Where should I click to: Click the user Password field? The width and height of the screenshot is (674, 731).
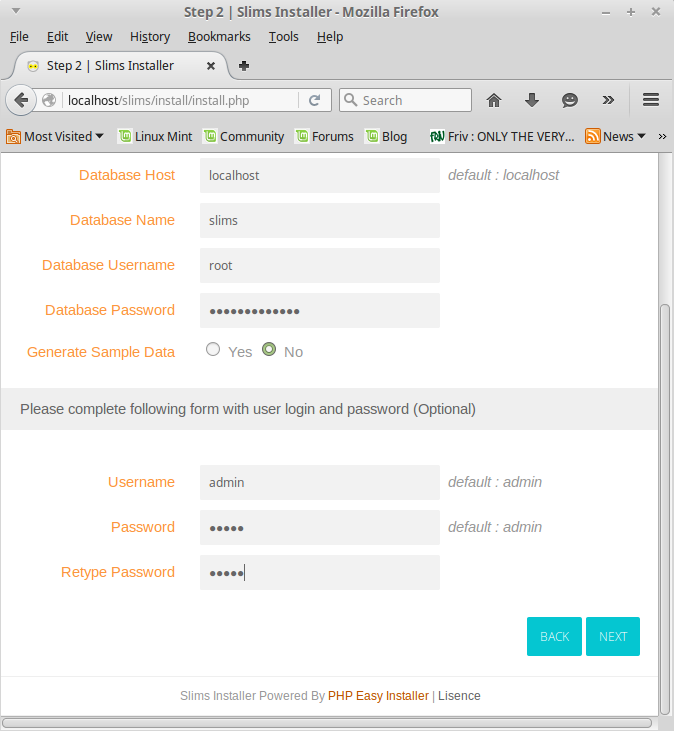point(320,527)
